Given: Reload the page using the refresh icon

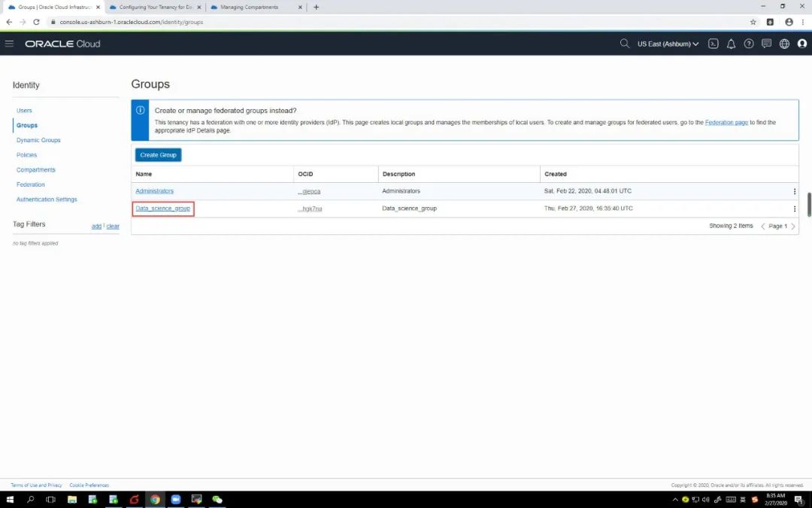Looking at the screenshot, I should (x=36, y=22).
